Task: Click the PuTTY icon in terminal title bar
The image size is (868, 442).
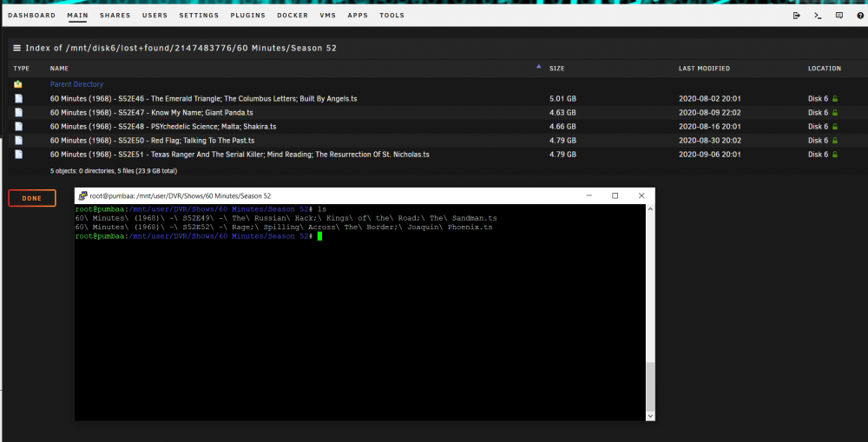Action: pos(83,195)
